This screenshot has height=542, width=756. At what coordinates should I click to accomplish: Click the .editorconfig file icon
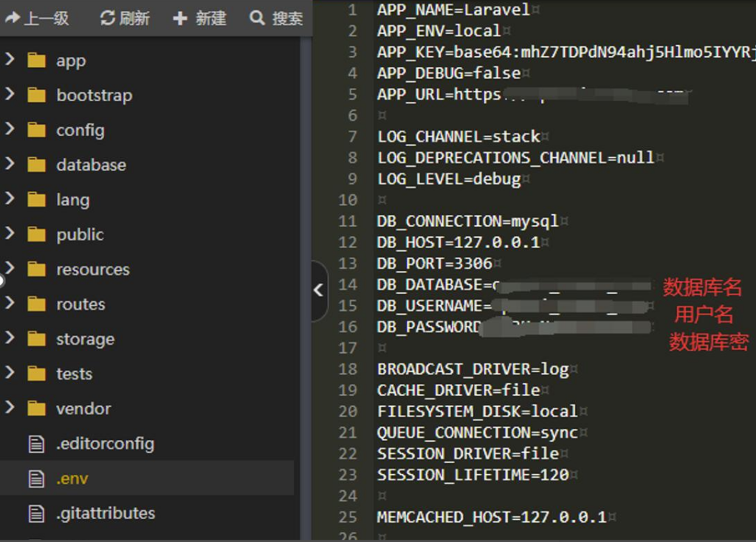pyautogui.click(x=36, y=444)
